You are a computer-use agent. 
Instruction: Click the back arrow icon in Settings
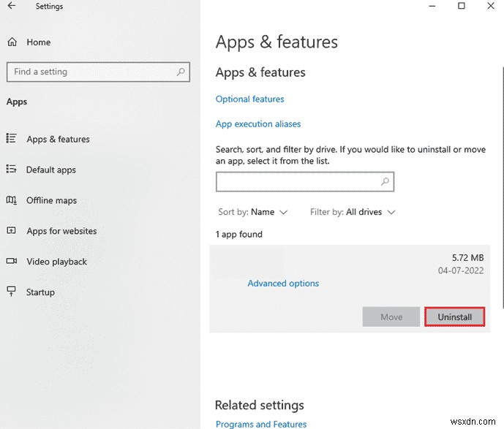(x=11, y=6)
